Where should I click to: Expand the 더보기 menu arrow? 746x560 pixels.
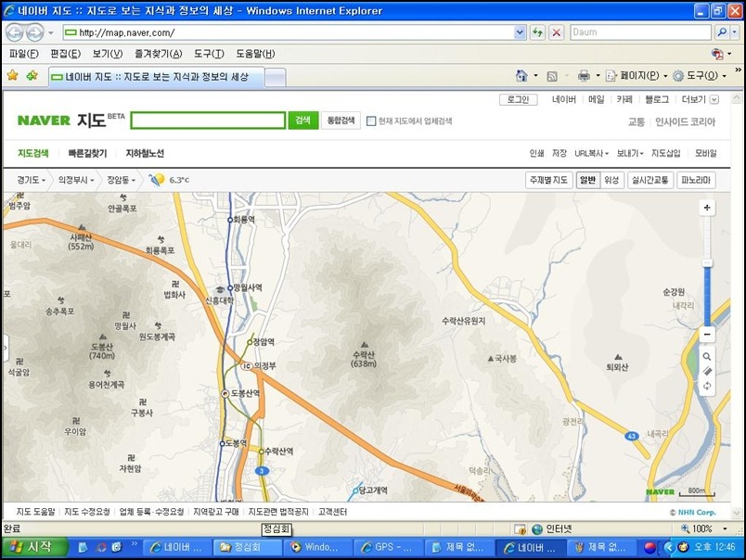(714, 99)
